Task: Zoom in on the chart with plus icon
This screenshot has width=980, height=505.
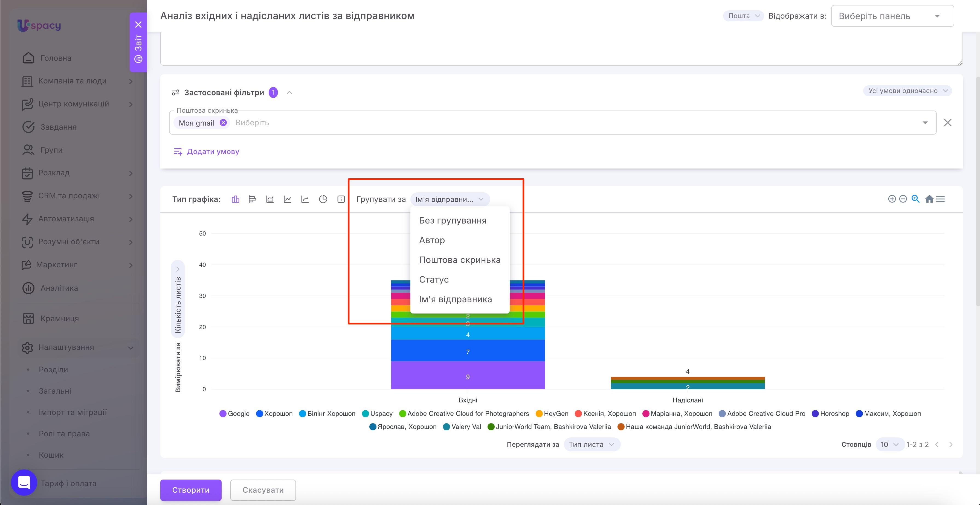Action: tap(892, 199)
